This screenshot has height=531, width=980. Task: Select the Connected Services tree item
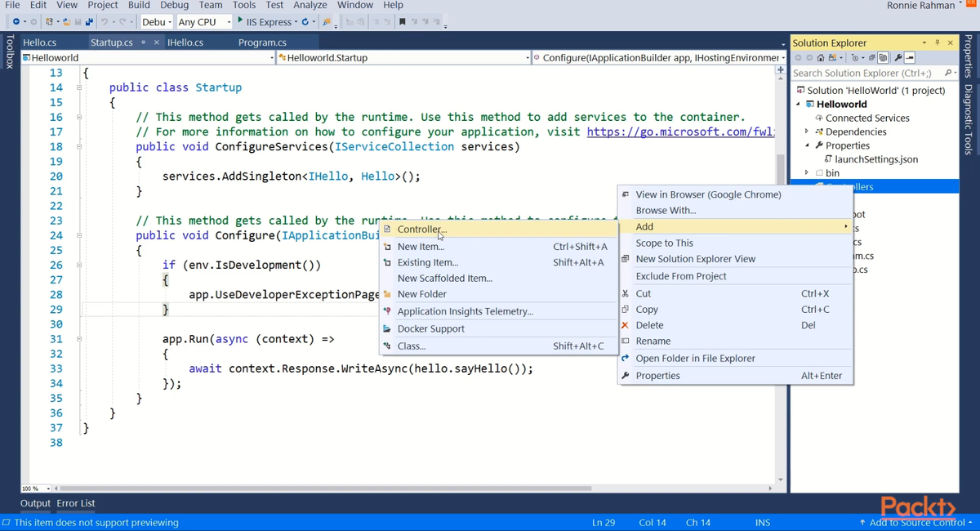[x=866, y=118]
